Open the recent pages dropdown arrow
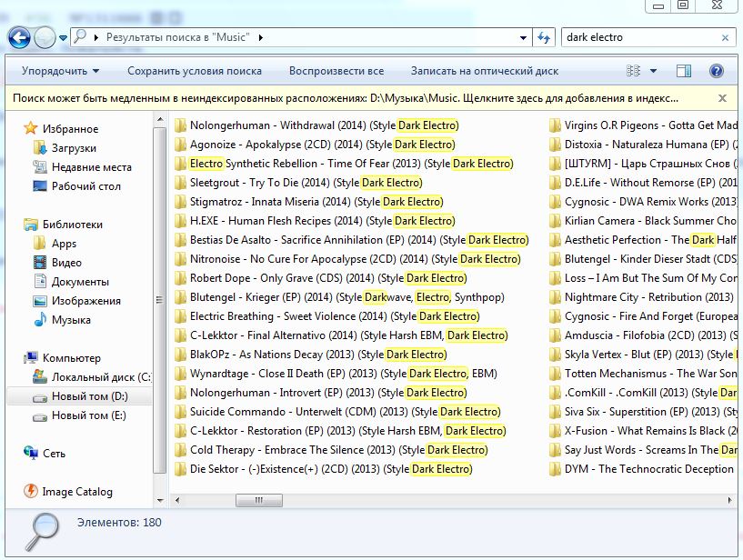Viewport: 743px width, 560px height. coord(63,38)
